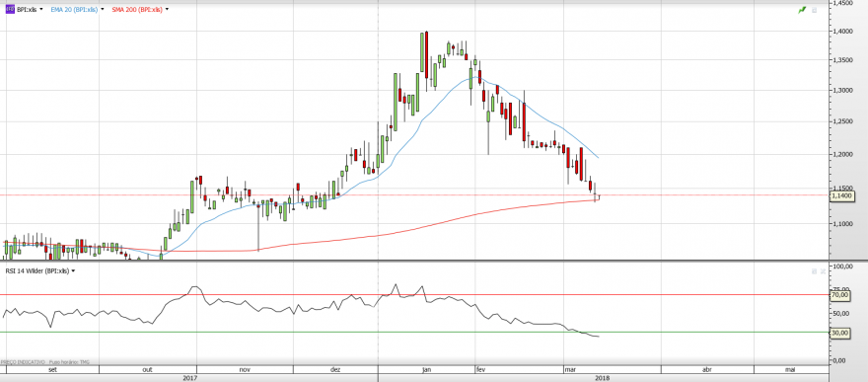Click the 1,1400 current price tag

(x=842, y=195)
